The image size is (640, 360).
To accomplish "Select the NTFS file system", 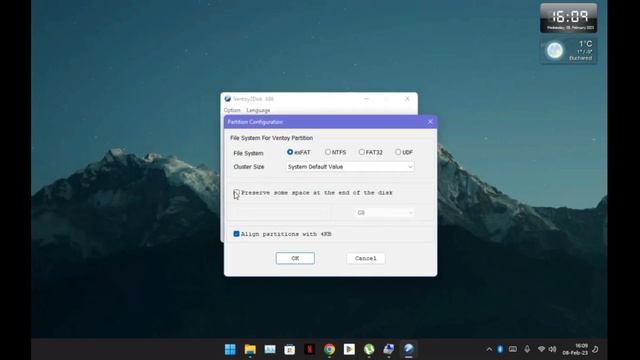I will (327, 152).
